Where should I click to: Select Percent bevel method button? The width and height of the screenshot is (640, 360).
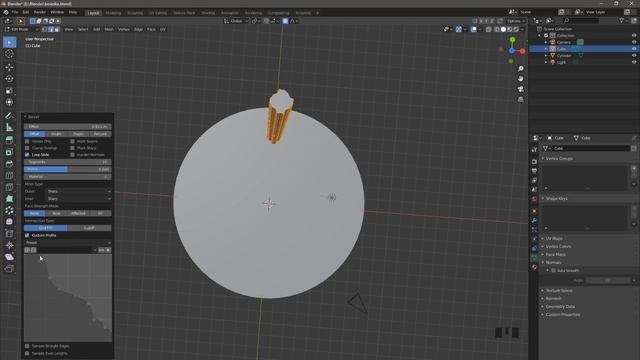click(100, 134)
